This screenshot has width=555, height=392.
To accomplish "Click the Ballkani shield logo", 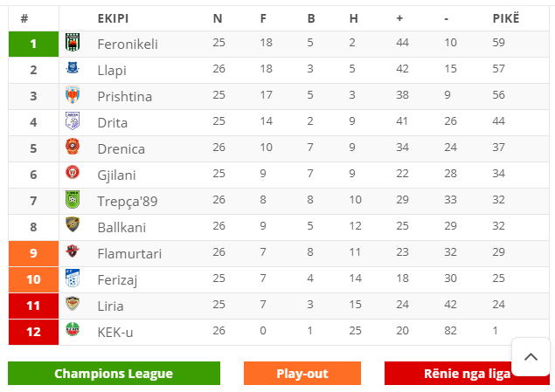I will (73, 224).
